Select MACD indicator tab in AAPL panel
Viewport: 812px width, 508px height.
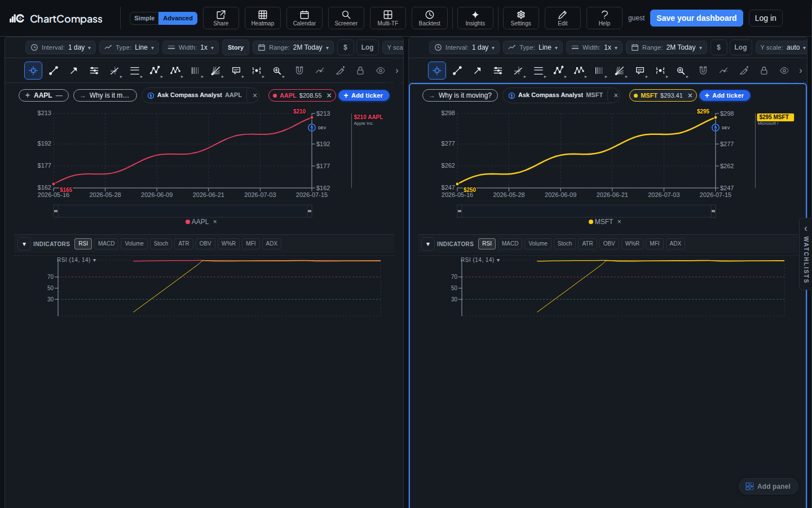[x=106, y=244]
